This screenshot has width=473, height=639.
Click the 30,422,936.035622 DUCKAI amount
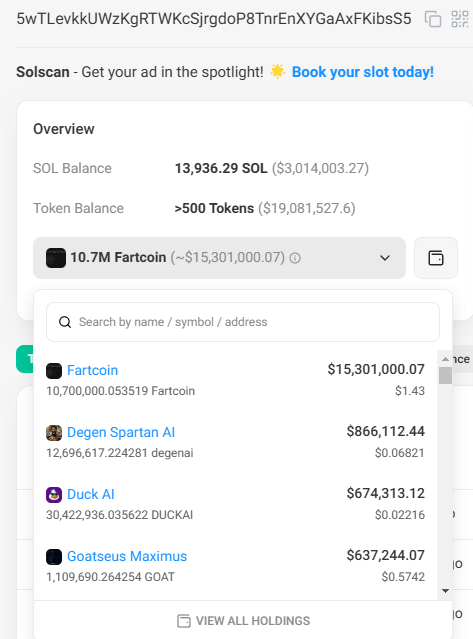(x=119, y=515)
